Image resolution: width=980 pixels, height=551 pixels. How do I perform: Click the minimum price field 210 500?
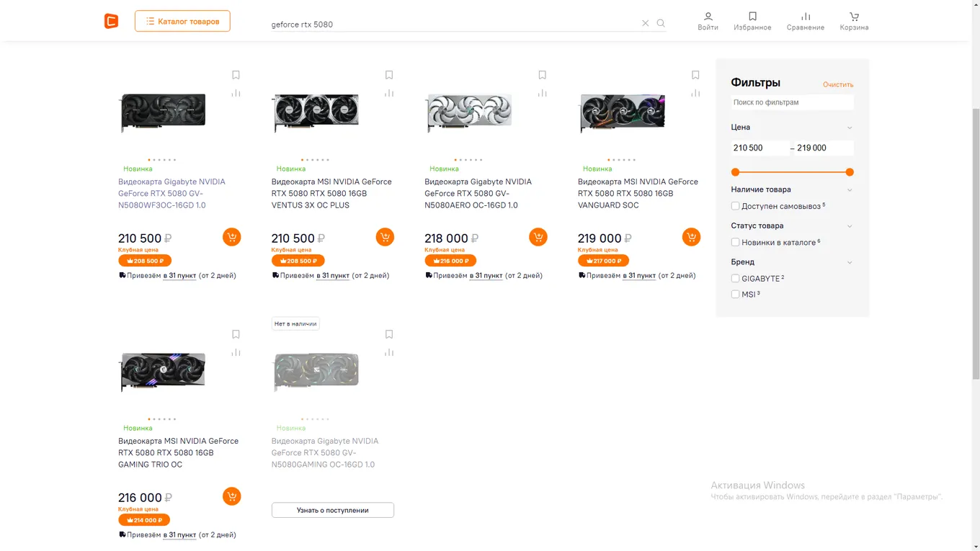pyautogui.click(x=759, y=148)
